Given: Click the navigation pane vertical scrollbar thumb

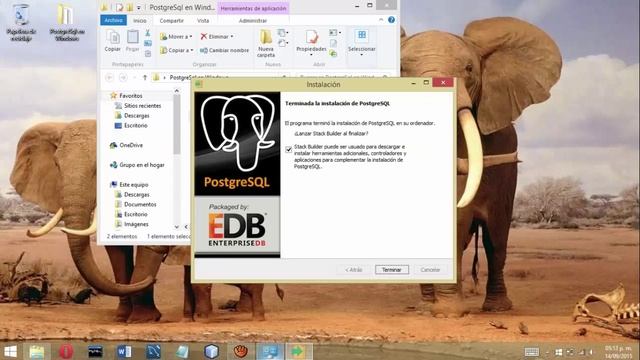Looking at the screenshot, I should 177,124.
